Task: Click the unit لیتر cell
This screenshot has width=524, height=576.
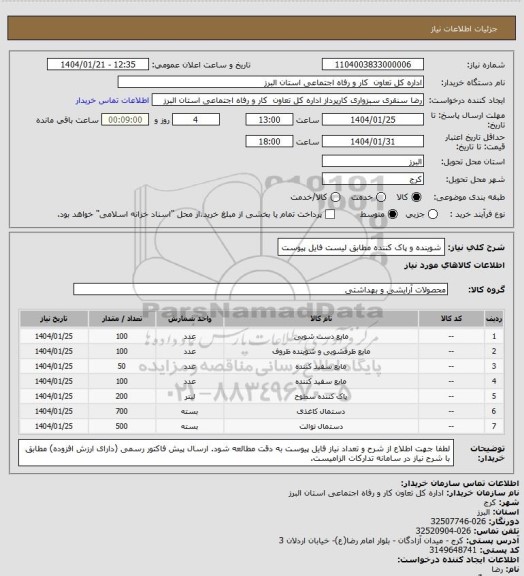Action: pos(190,397)
